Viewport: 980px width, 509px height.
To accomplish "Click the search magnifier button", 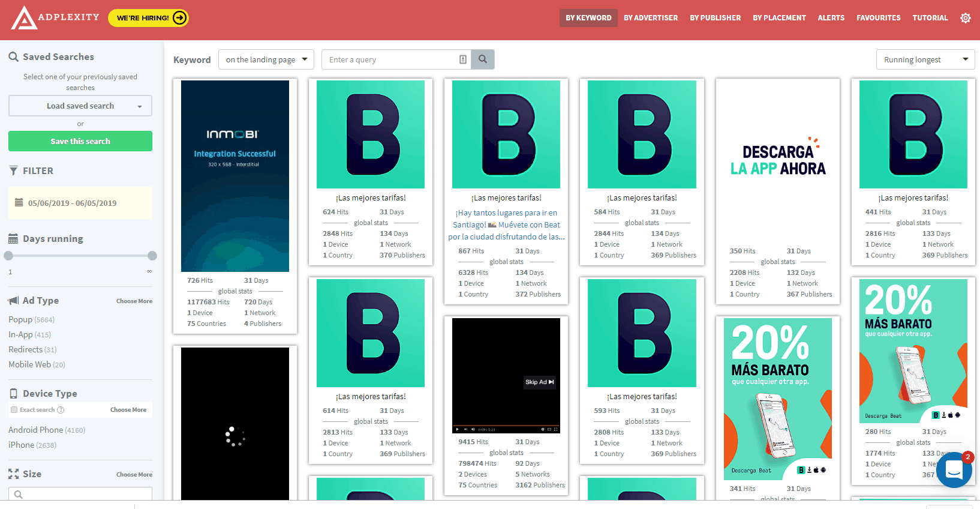I will click(x=483, y=59).
